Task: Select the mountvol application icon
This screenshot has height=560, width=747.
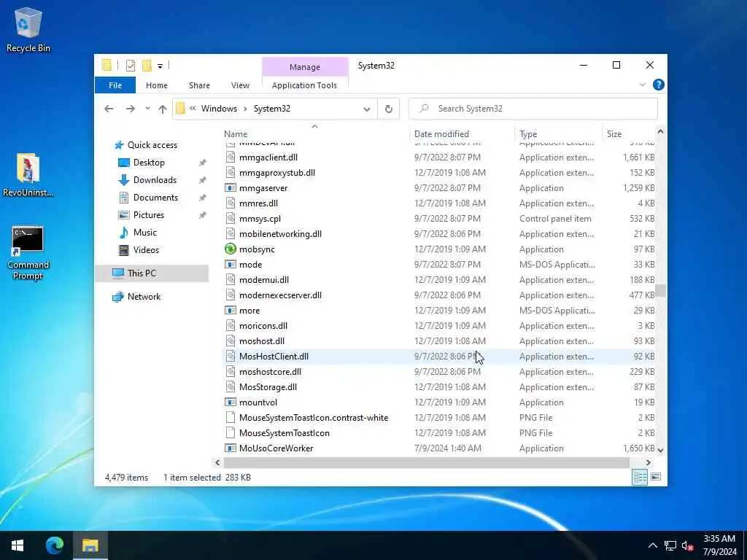Action: pyautogui.click(x=231, y=402)
